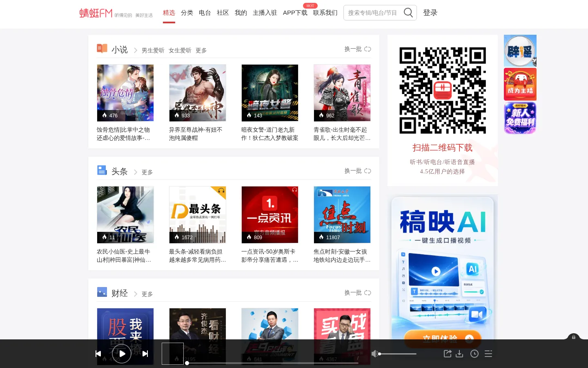This screenshot has width=588, height=368.
Task: Open the 小说 section heading
Action: tap(120, 49)
